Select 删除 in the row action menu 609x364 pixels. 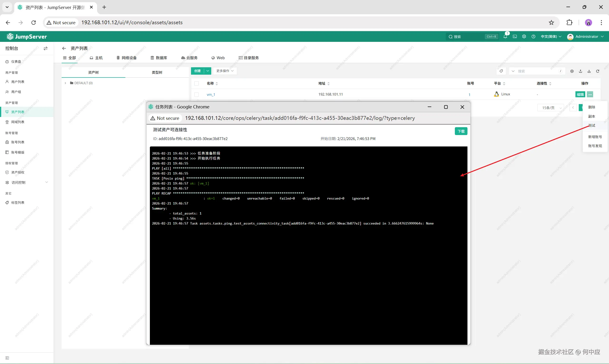point(592,107)
